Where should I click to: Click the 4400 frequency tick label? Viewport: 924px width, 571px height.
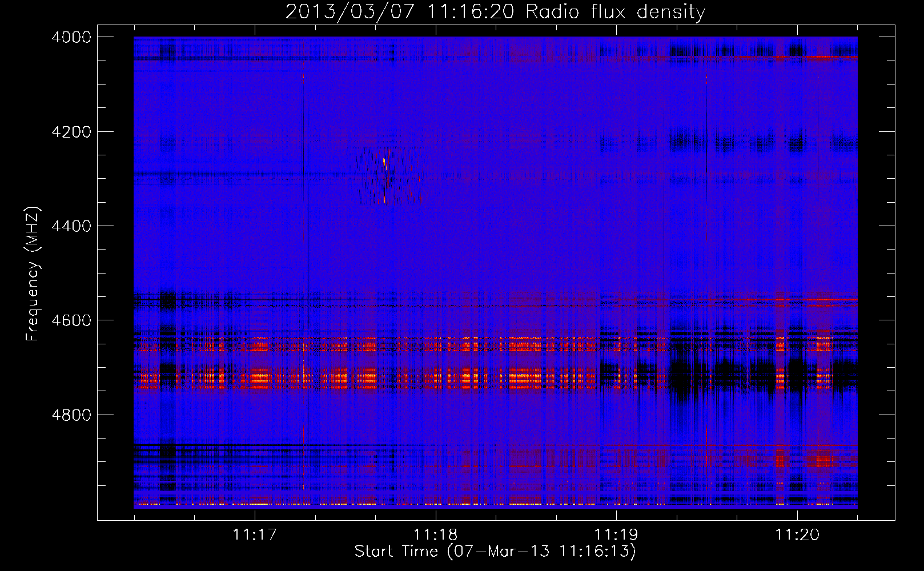point(71,226)
